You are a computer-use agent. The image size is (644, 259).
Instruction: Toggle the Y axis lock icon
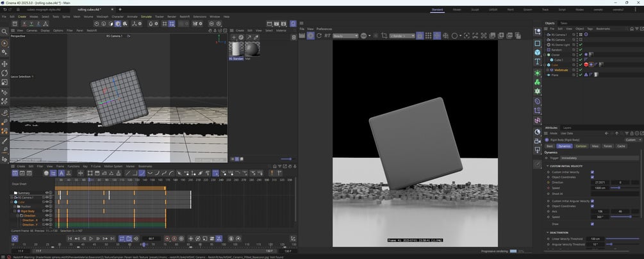[31, 24]
